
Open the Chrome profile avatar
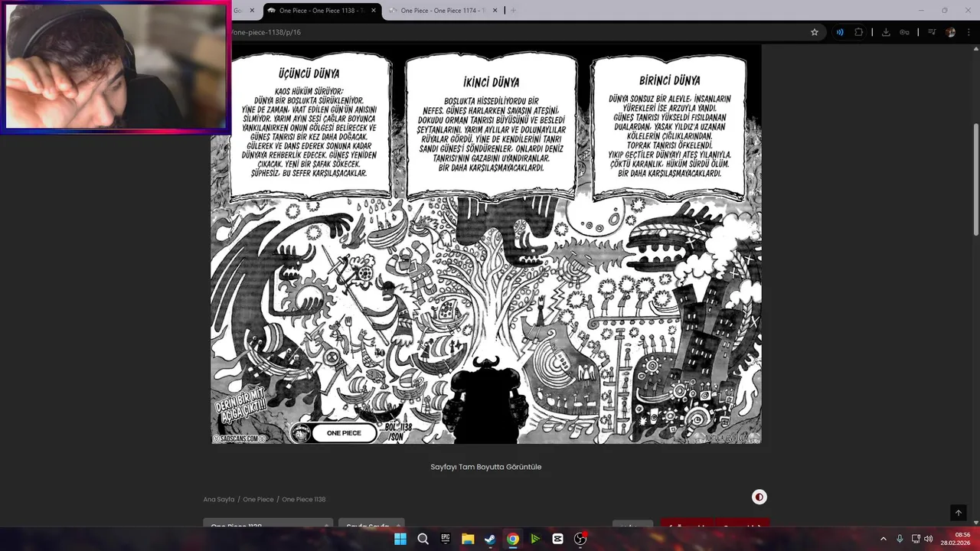tap(950, 32)
